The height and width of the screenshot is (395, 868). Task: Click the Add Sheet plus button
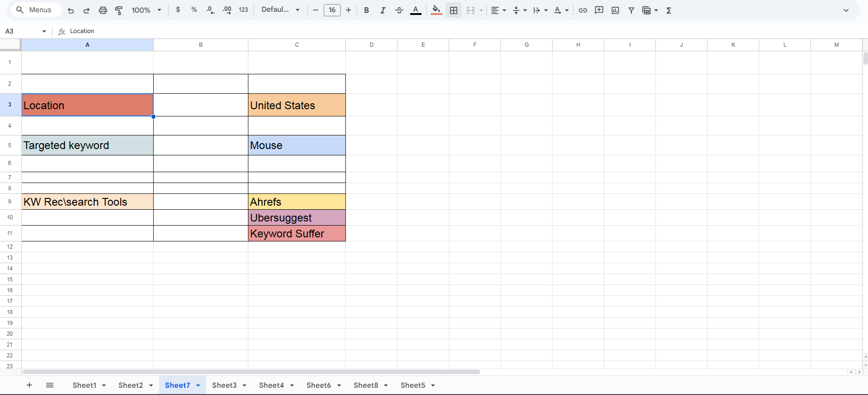(x=29, y=385)
